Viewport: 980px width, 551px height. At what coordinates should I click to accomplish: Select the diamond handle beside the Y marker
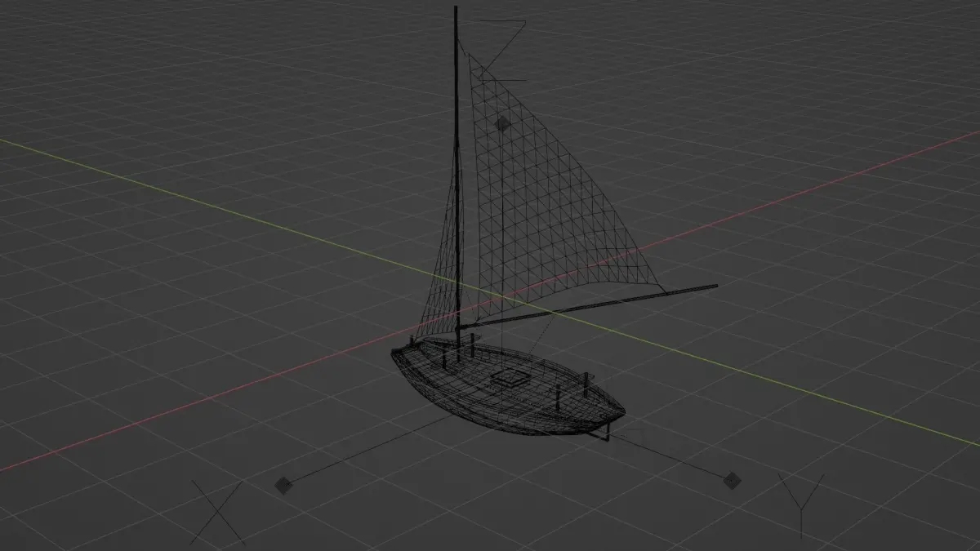[732, 480]
